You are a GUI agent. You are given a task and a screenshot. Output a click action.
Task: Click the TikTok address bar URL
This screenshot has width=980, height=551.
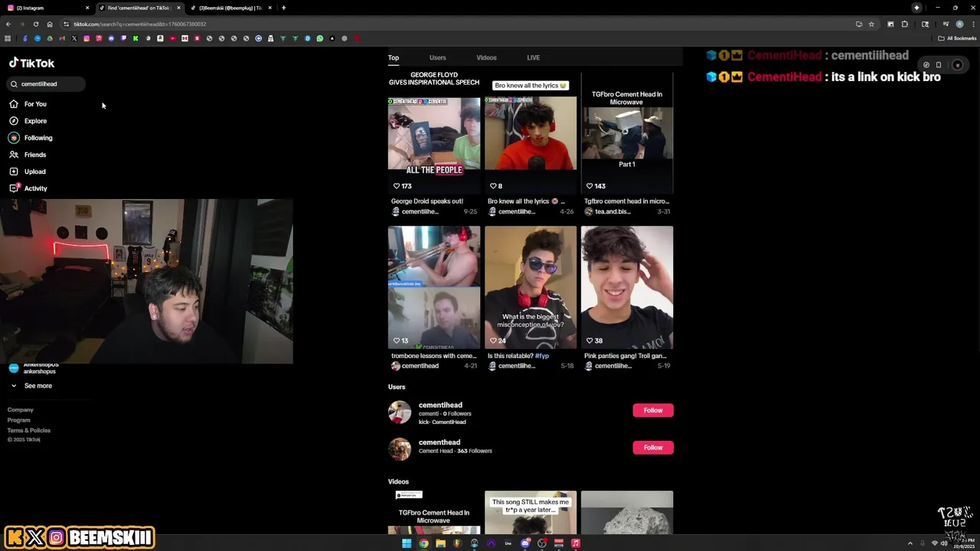tap(139, 24)
